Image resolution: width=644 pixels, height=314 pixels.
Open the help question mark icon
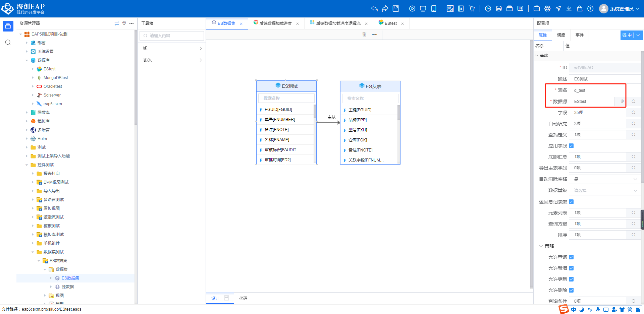point(590,9)
